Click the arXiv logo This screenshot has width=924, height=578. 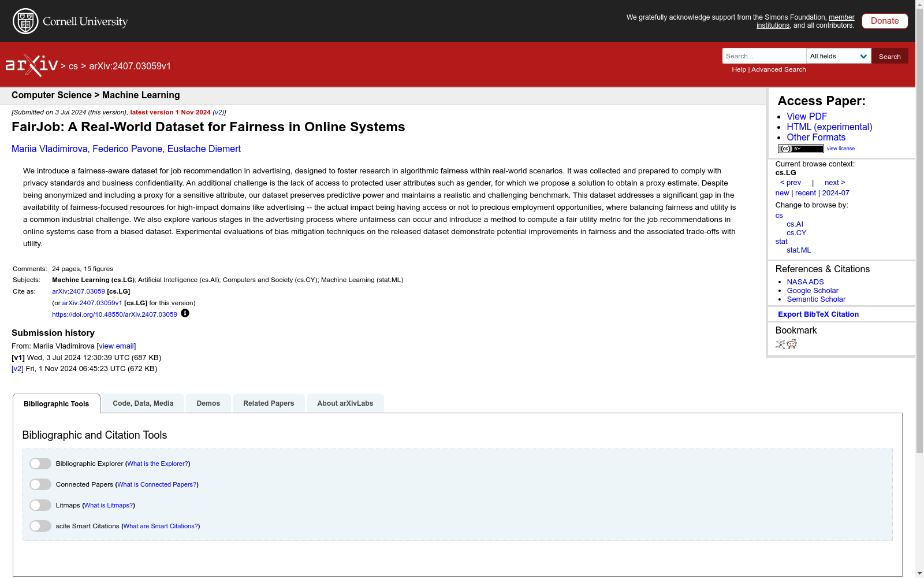pyautogui.click(x=32, y=65)
